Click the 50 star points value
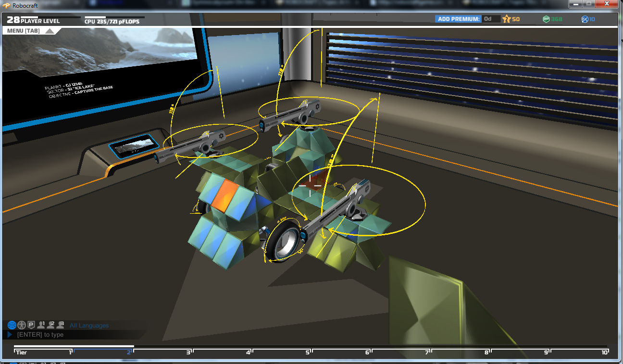Image resolution: width=623 pixels, height=364 pixels. point(516,19)
